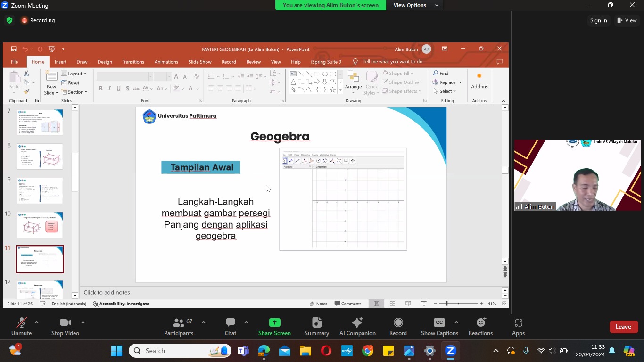Viewport: 644px width, 362px height.
Task: Toggle Normal view in status bar
Action: pyautogui.click(x=376, y=304)
